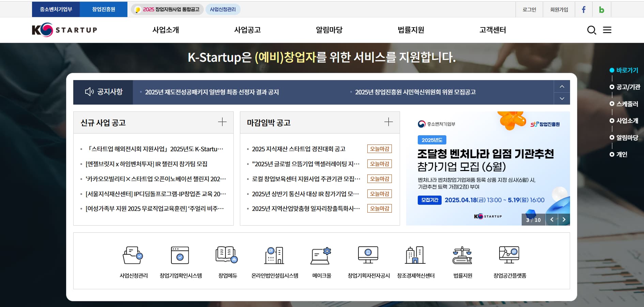Collapse the notice ticker with the up chevron
Screen dimensions: 644x307
(562, 87)
